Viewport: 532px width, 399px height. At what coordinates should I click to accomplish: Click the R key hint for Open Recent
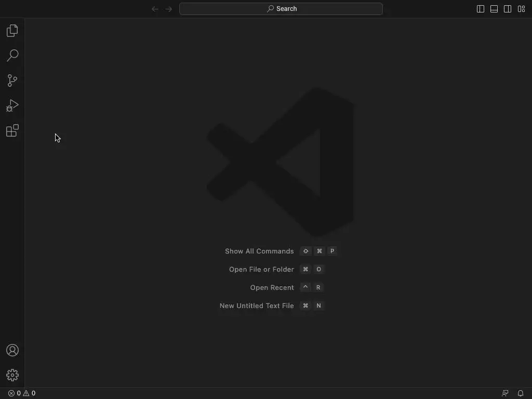tap(318, 287)
